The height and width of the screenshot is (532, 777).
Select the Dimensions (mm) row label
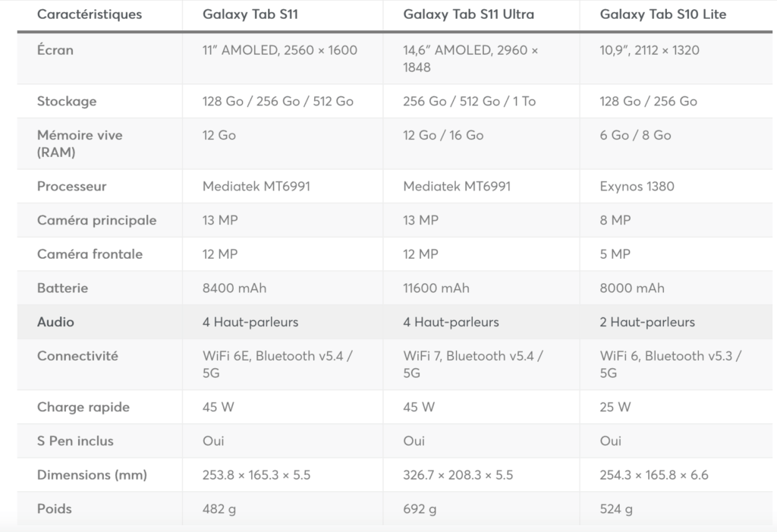click(92, 475)
